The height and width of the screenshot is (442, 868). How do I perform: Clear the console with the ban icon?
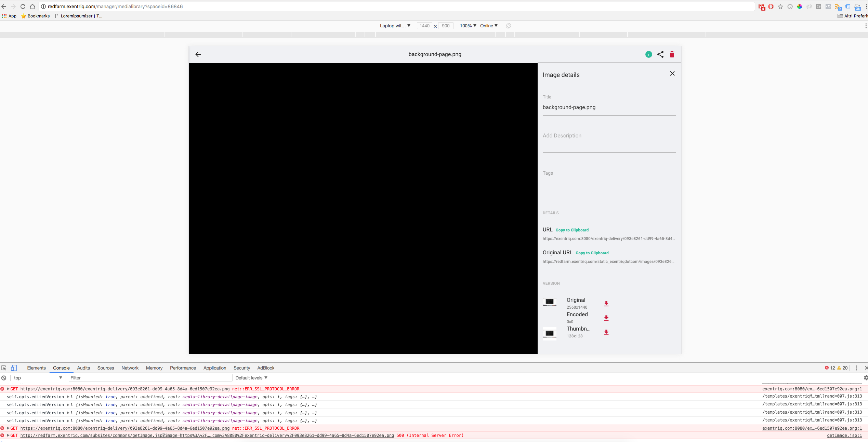4,378
